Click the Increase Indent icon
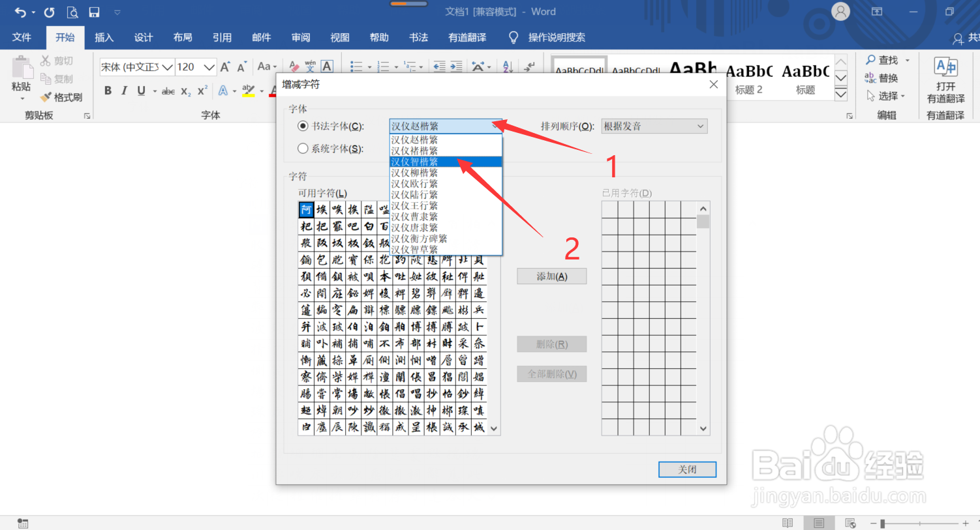 coord(456,66)
